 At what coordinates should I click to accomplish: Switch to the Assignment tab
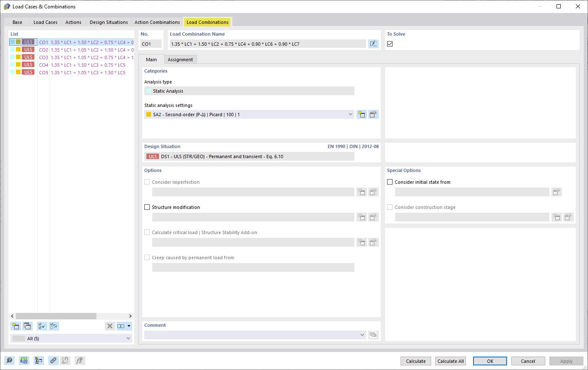(x=180, y=59)
